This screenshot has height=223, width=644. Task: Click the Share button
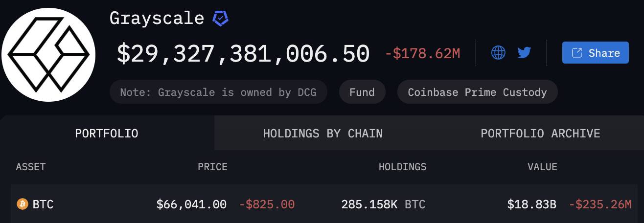pyautogui.click(x=596, y=53)
